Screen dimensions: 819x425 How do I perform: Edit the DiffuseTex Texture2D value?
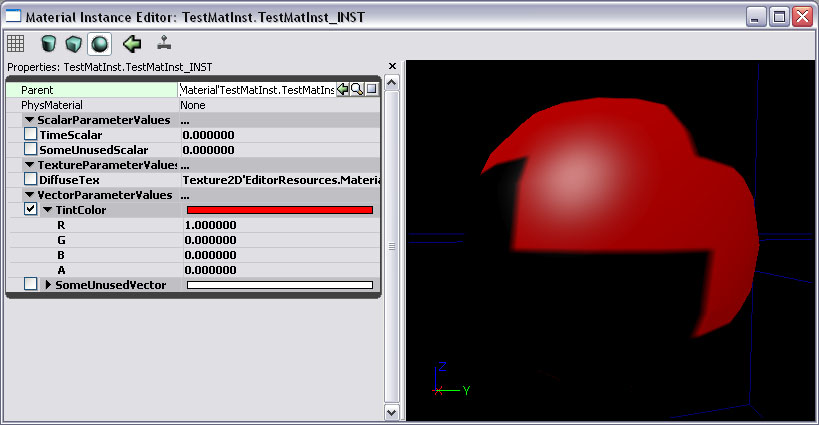[x=280, y=180]
